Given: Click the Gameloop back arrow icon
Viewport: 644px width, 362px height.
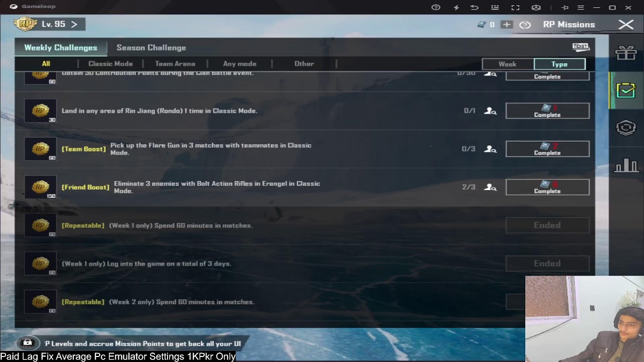Looking at the screenshot, I should (474, 8).
